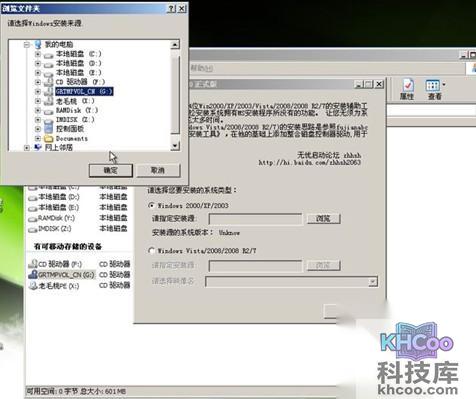Click the 2000/XP/2003 install source input field
Screen dimensions: 476x399
click(x=255, y=219)
